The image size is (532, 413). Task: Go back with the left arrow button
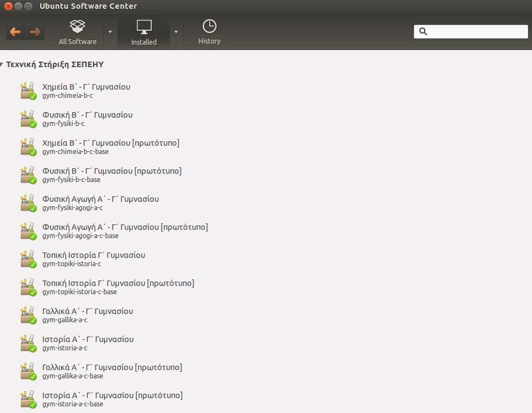coord(15,32)
